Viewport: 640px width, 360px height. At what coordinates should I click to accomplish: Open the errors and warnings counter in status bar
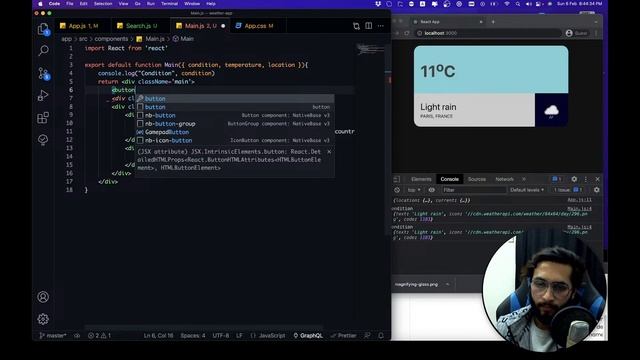100,336
